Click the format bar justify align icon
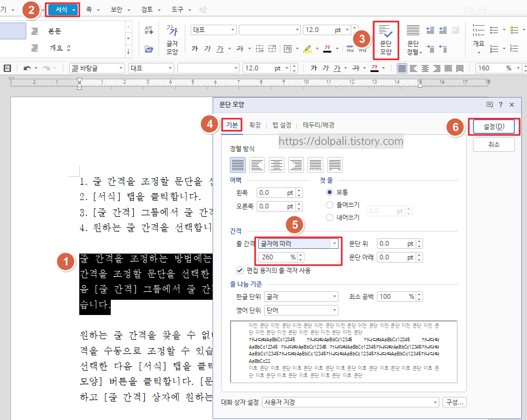 tap(402, 68)
